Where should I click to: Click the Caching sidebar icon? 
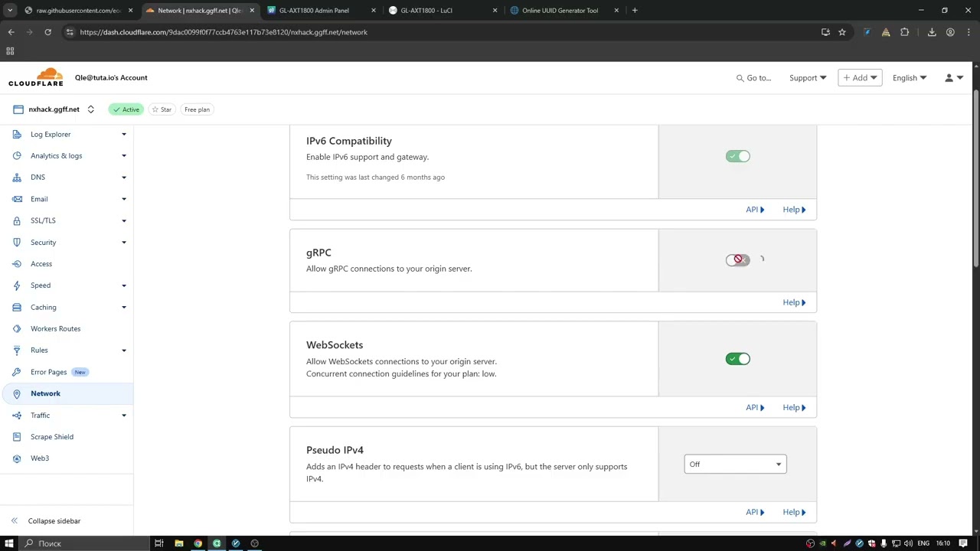17,307
